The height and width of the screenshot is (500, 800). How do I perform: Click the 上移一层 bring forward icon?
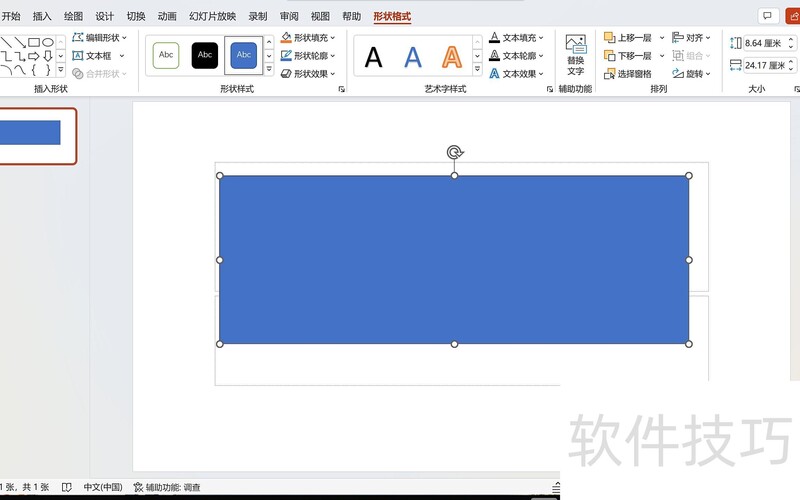610,38
